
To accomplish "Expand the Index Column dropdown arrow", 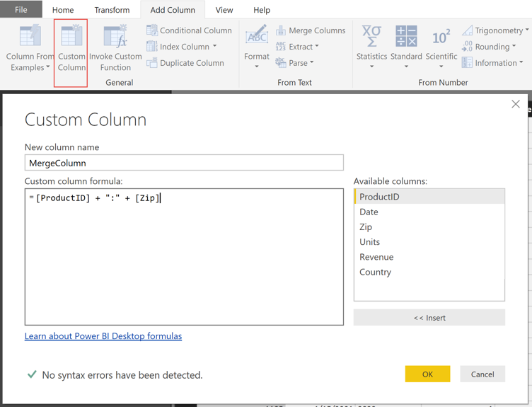I will click(215, 45).
